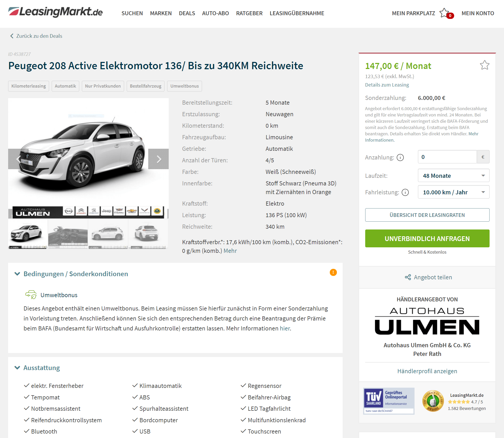
Task: Open the MARKEN menu
Action: click(161, 13)
